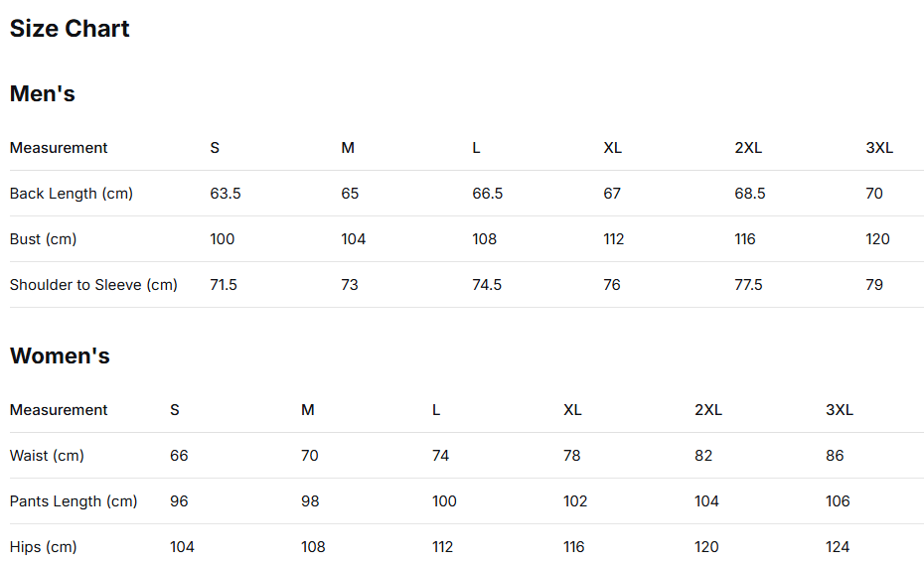This screenshot has height=564, width=924.
Task: Select the Waist (cm) row label
Action: pyautogui.click(x=47, y=456)
